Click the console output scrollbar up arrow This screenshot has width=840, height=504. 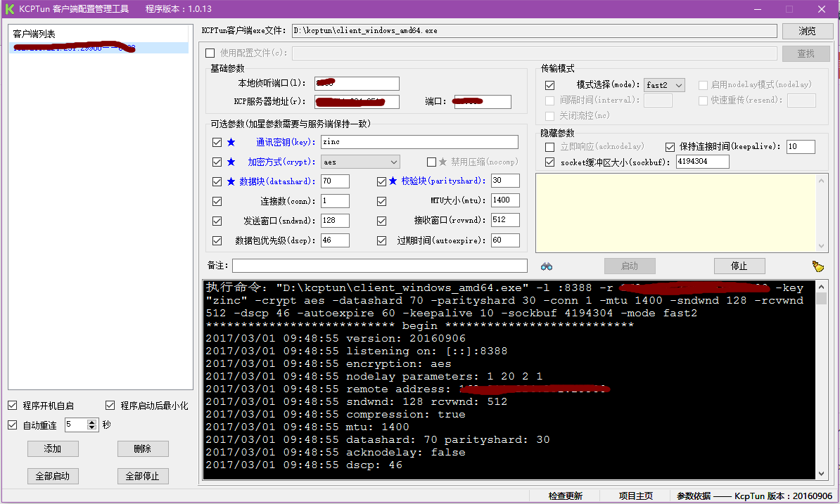[x=821, y=287]
